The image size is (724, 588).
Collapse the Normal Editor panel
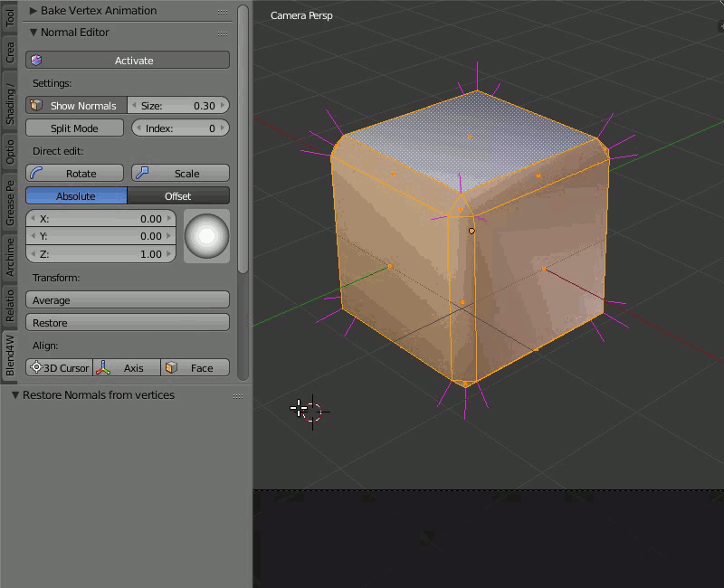pos(33,33)
